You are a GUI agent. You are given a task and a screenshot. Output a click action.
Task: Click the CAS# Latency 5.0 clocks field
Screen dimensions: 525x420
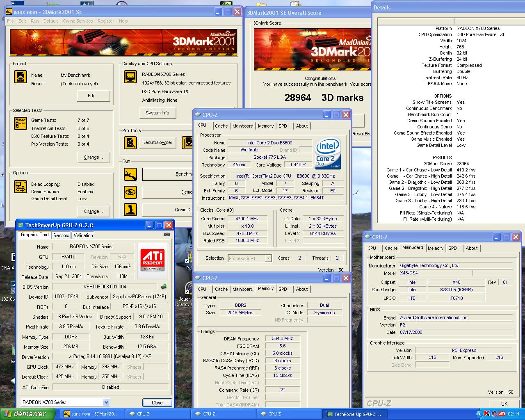(283, 353)
